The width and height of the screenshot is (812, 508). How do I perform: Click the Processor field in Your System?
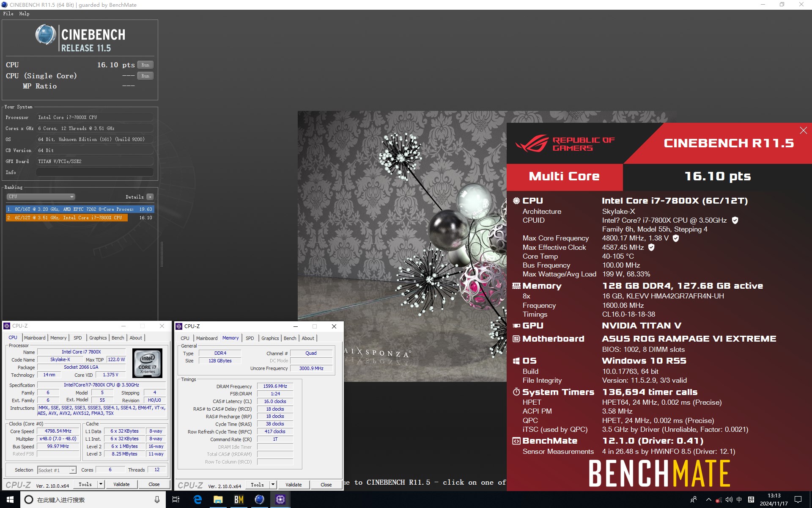(95, 117)
